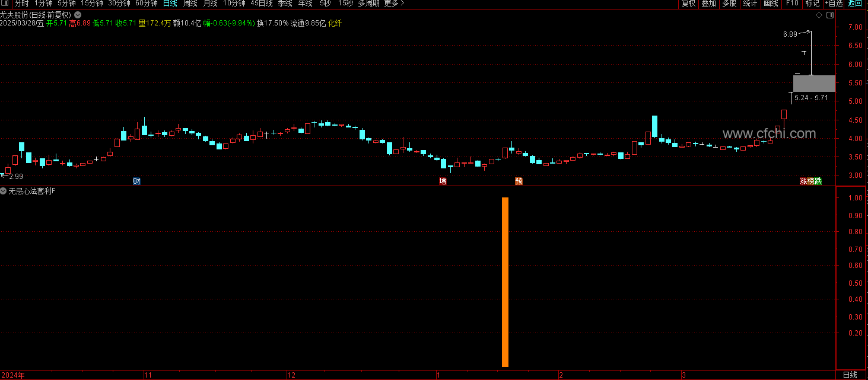Click the 复权 button

[x=688, y=4]
